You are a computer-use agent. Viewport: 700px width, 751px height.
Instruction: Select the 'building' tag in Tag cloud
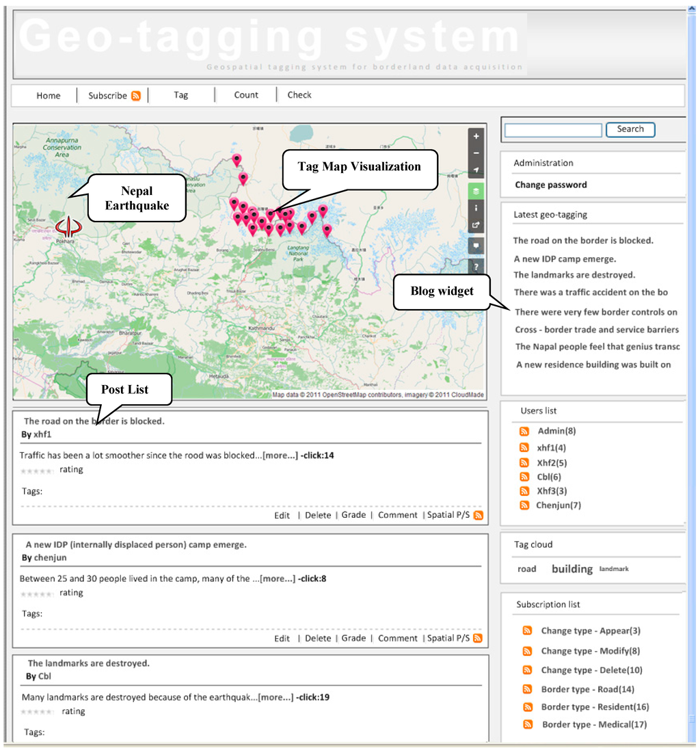(x=571, y=569)
